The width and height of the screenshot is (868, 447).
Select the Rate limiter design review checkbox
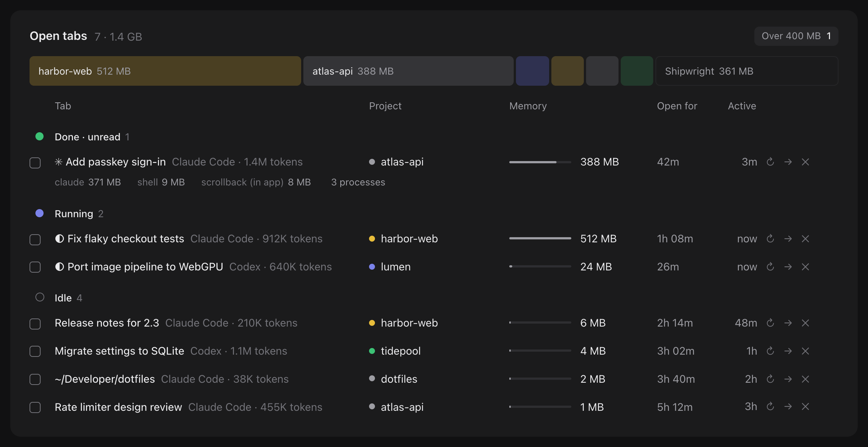(35, 407)
